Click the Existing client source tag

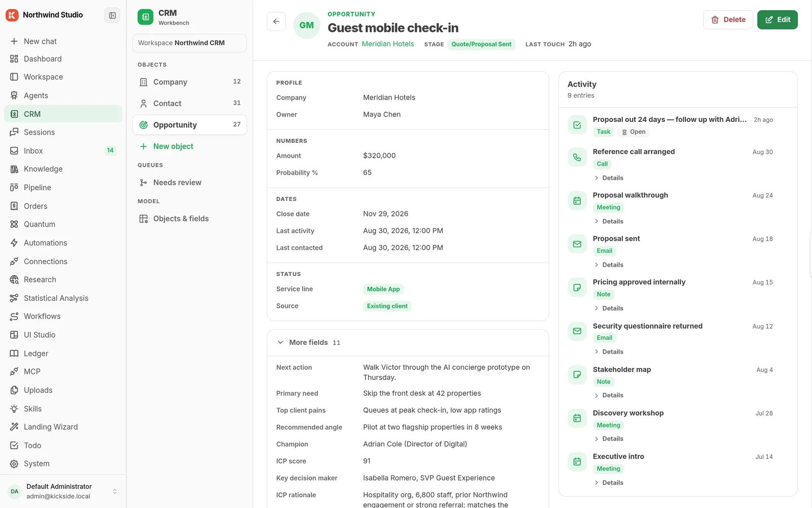click(x=387, y=306)
